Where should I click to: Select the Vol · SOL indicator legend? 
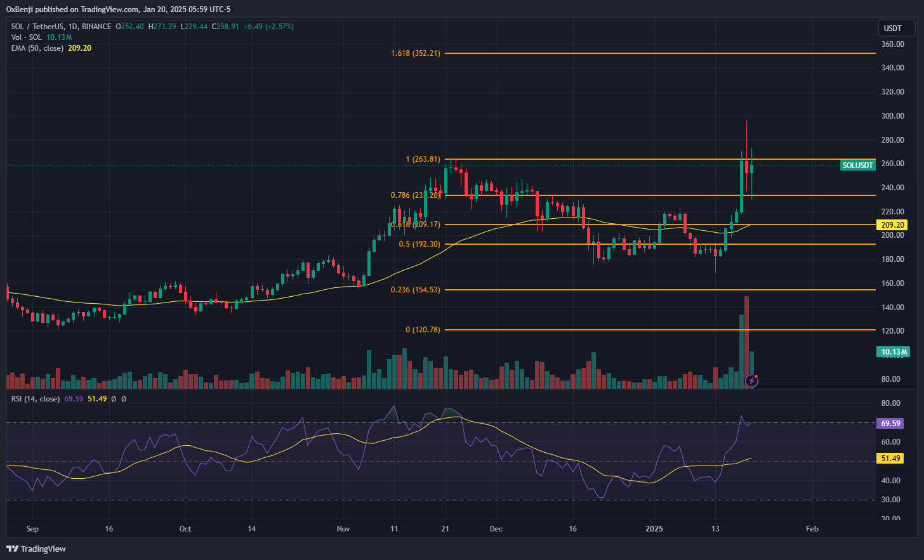[26, 37]
